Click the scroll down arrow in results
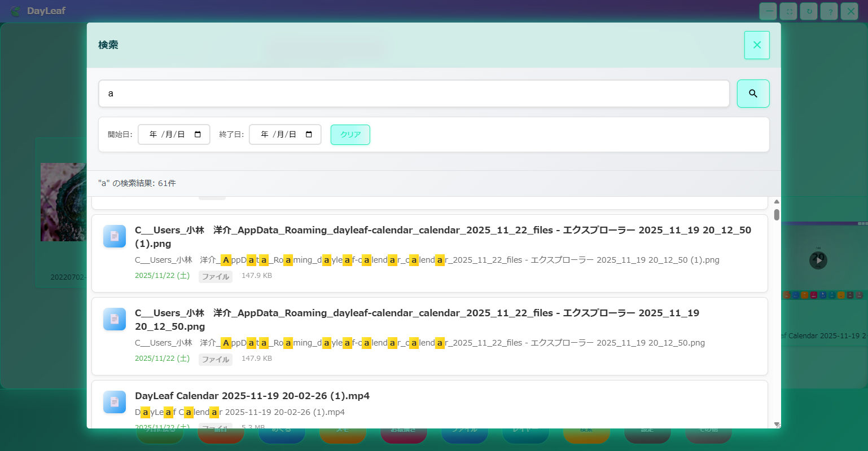This screenshot has height=451, width=868. (777, 425)
